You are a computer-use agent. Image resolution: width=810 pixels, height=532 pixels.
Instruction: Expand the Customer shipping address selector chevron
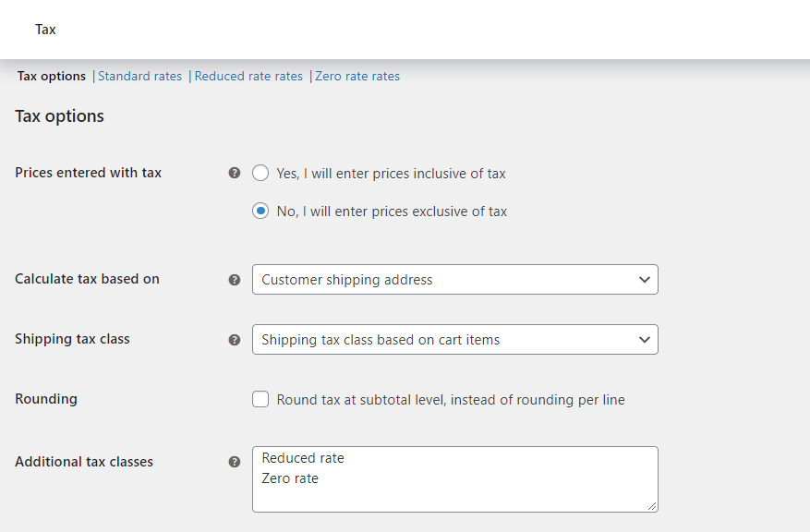click(645, 279)
